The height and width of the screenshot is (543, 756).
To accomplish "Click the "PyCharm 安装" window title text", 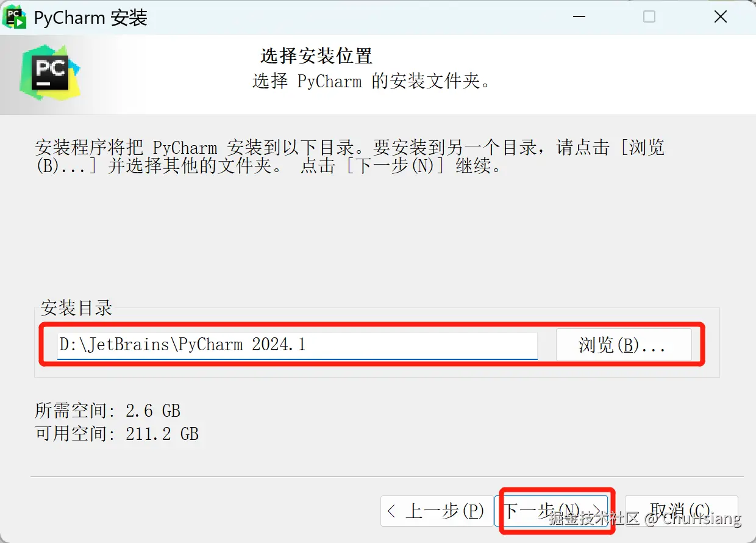I will click(x=91, y=18).
